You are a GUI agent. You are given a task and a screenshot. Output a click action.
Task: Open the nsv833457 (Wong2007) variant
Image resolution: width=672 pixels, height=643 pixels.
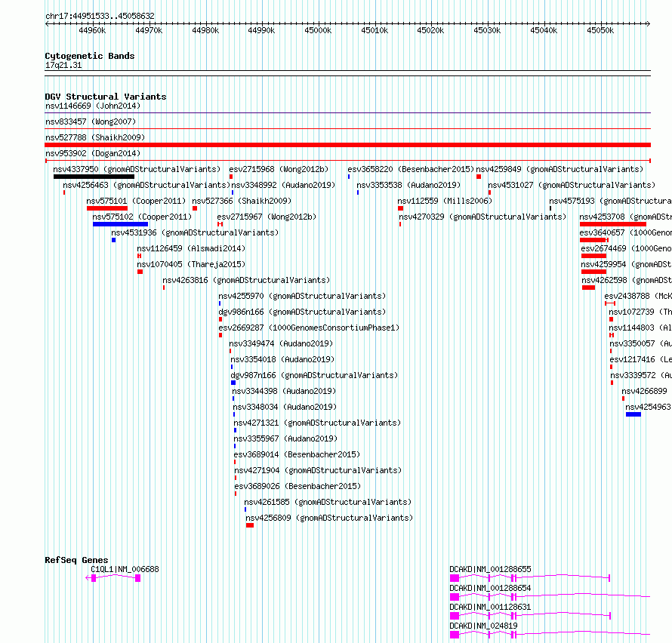point(91,122)
